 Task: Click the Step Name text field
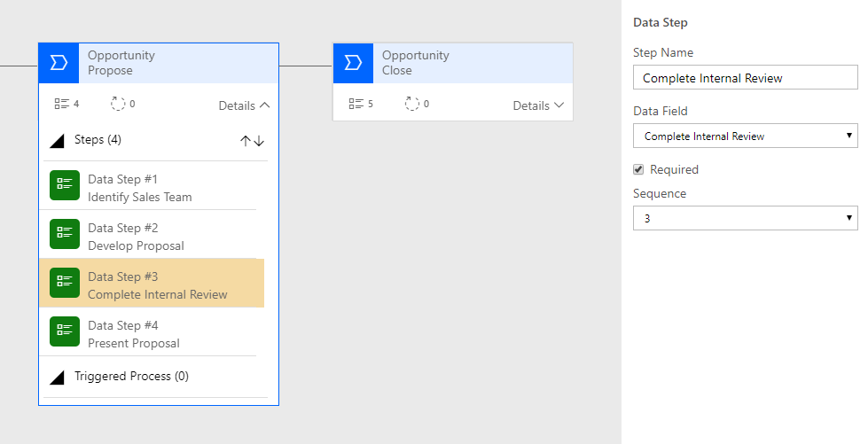(745, 77)
